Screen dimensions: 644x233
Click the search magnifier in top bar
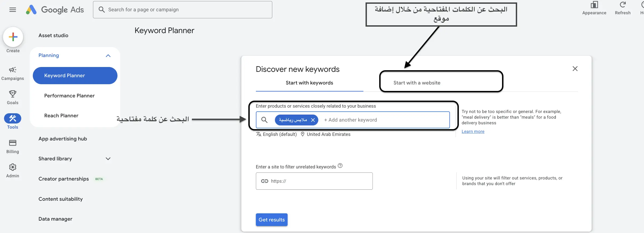[x=102, y=10]
